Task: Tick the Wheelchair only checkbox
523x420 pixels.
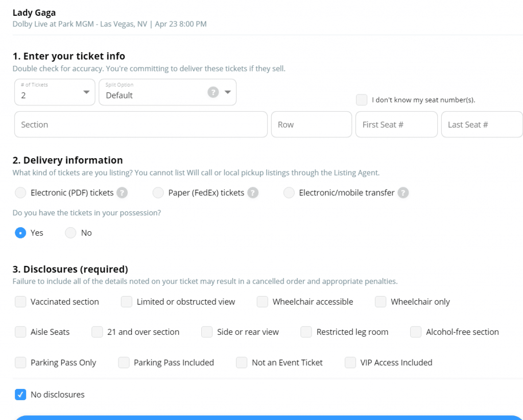Action: pos(381,302)
